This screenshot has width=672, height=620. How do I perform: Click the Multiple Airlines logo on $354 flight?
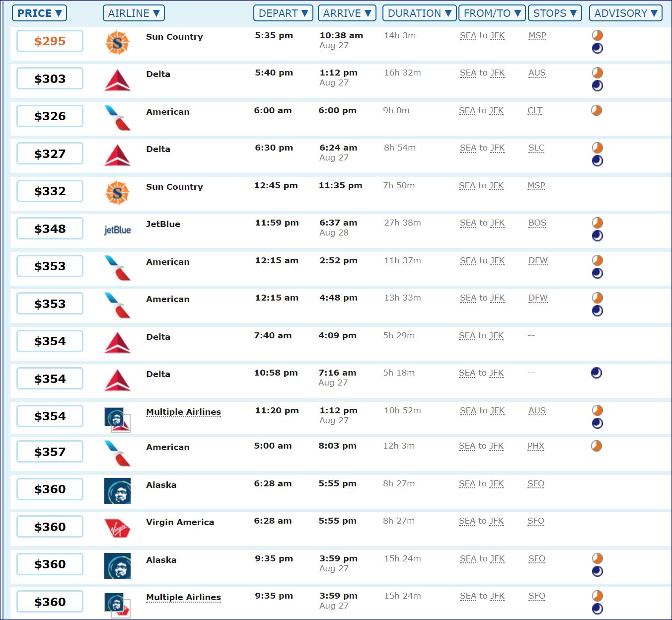click(117, 419)
